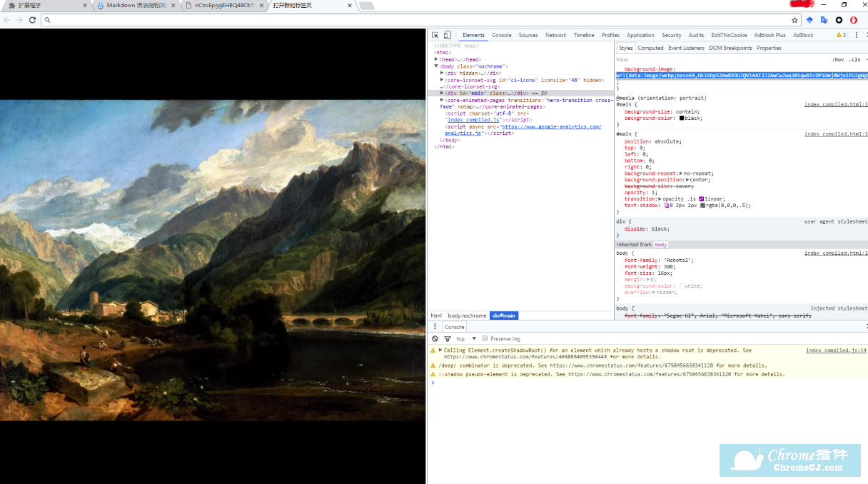Open index_compiled.html:1 link beside @media rule
The image size is (868, 484).
836,104
